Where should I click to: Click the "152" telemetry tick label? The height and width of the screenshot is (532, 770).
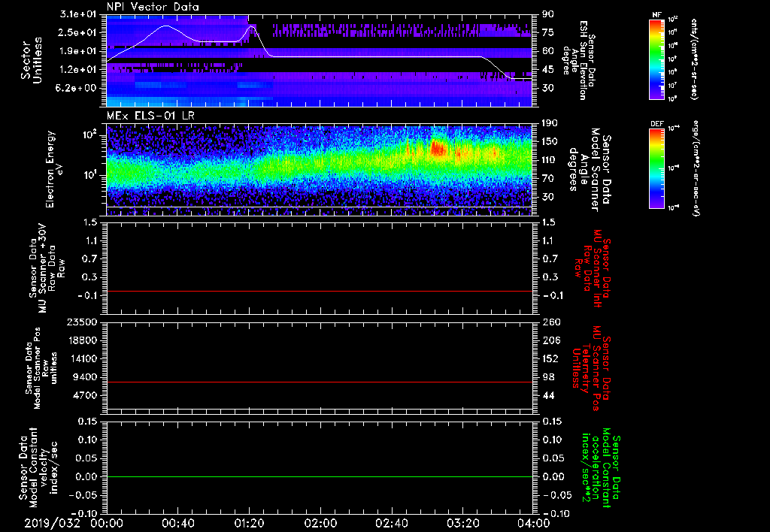coord(549,358)
